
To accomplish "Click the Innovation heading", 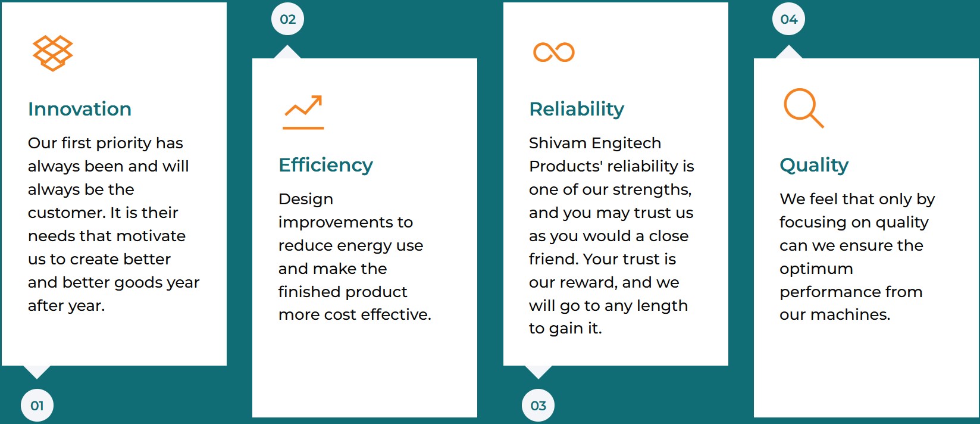I will (80, 109).
